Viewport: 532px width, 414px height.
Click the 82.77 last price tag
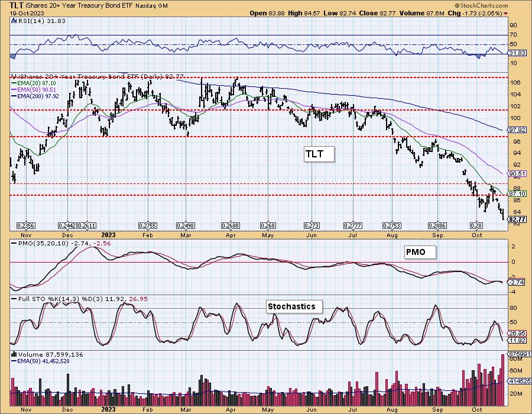(x=518, y=219)
